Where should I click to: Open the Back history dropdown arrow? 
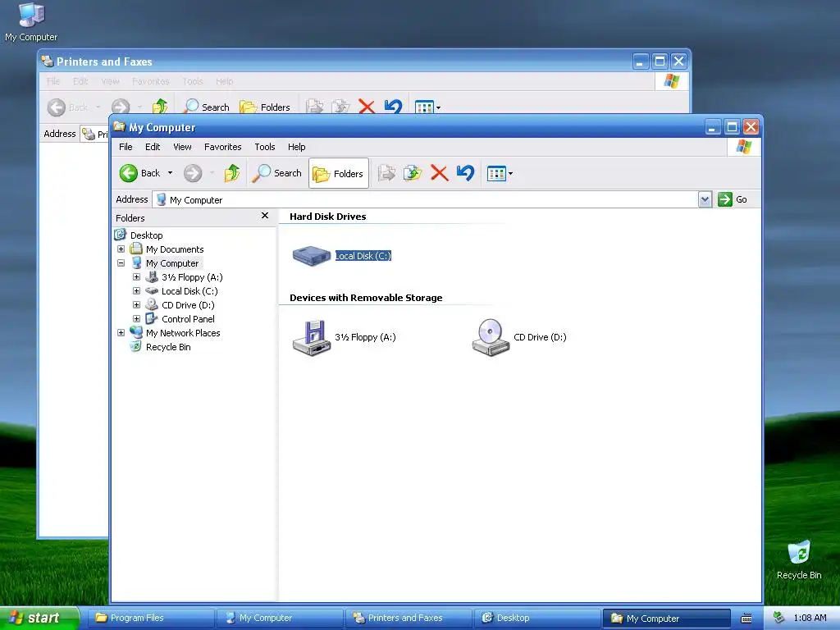click(170, 173)
